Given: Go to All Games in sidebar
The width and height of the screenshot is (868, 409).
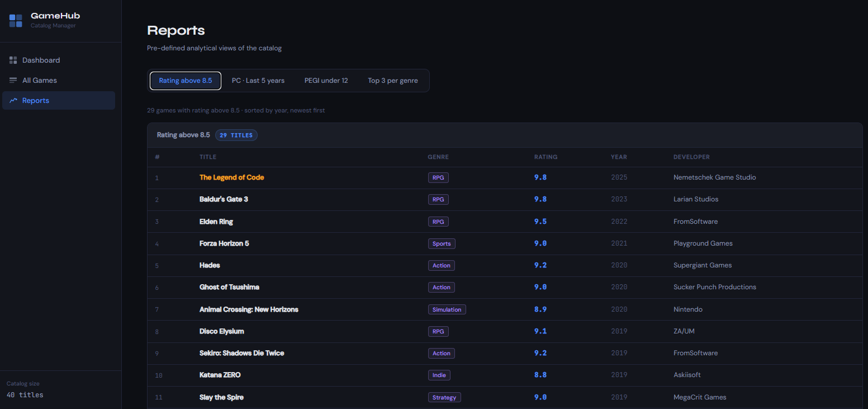Looking at the screenshot, I should pos(59,80).
